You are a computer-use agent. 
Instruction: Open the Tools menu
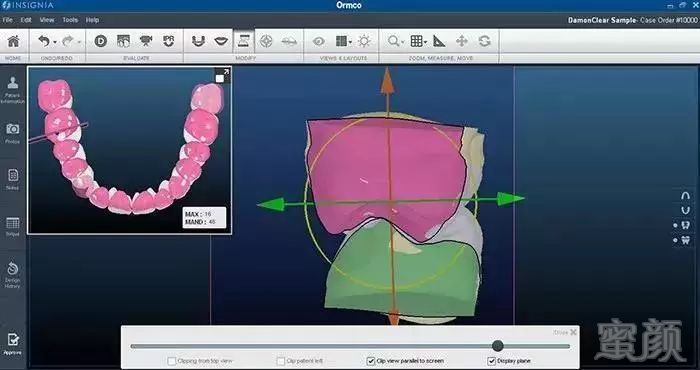click(x=70, y=20)
